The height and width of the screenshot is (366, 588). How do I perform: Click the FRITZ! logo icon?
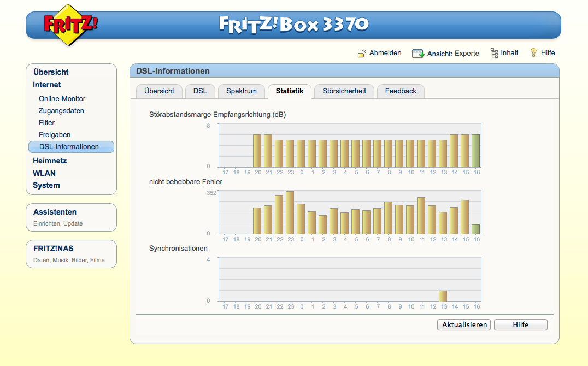point(70,25)
